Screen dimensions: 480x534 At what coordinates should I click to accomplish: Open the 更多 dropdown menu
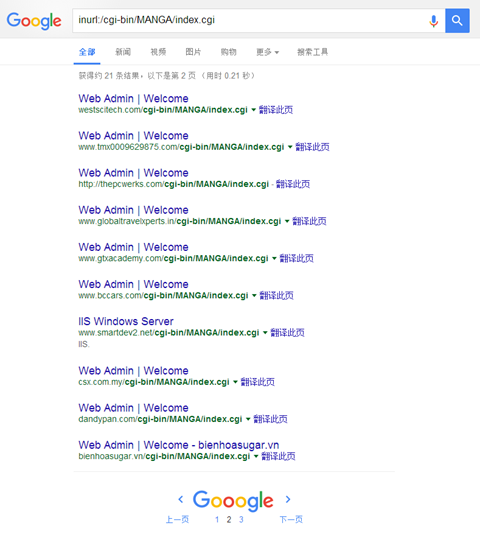(x=267, y=52)
